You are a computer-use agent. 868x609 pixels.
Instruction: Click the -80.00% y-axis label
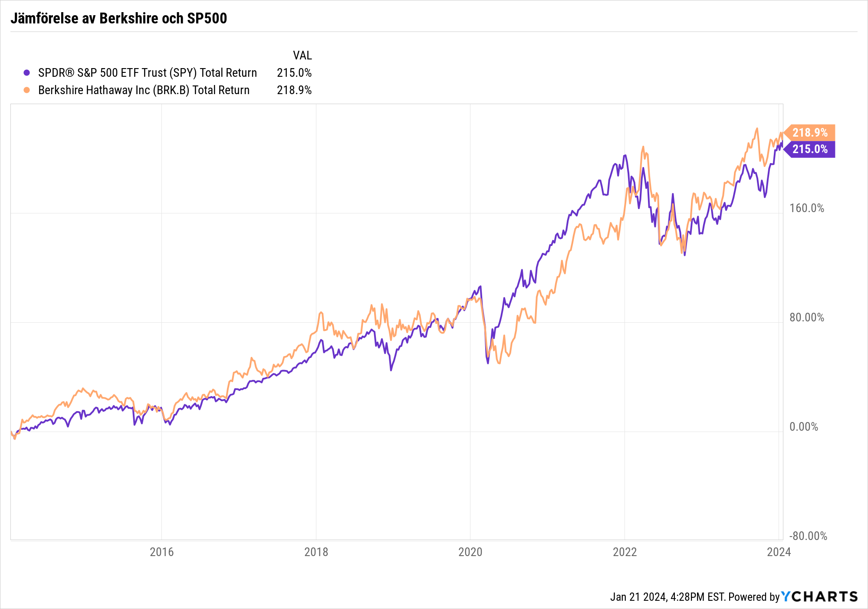(808, 536)
